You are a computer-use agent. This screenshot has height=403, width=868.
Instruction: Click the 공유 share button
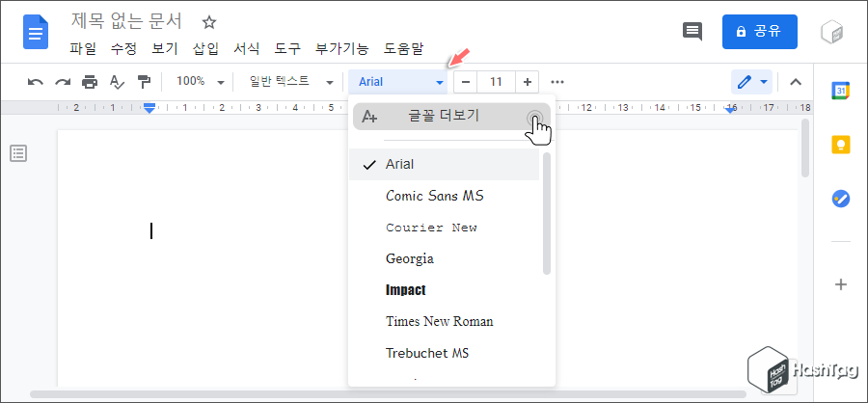[x=760, y=32]
